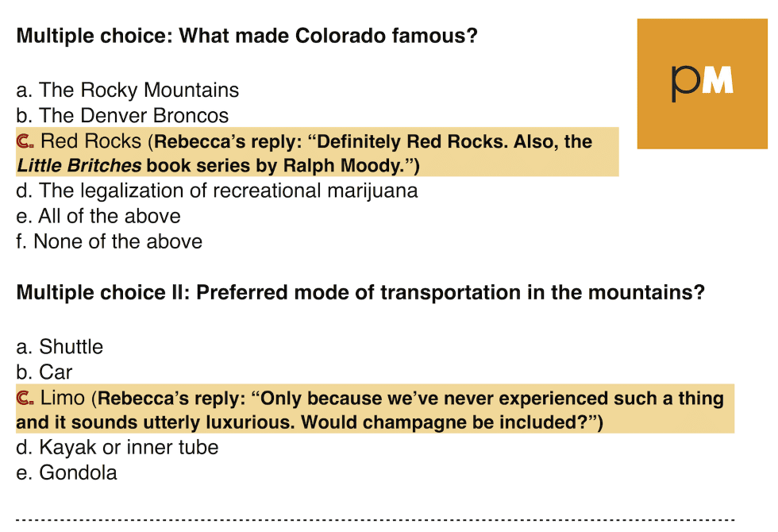Select "None of the above"

[x=109, y=241]
